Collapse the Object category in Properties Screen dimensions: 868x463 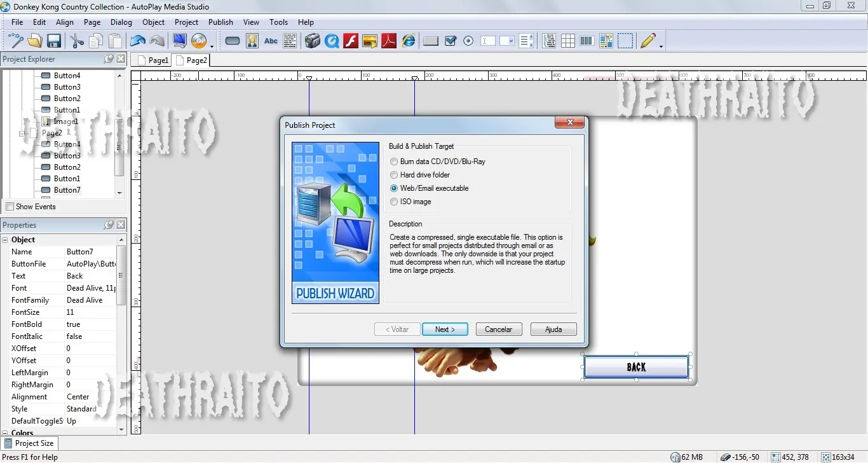(5, 240)
